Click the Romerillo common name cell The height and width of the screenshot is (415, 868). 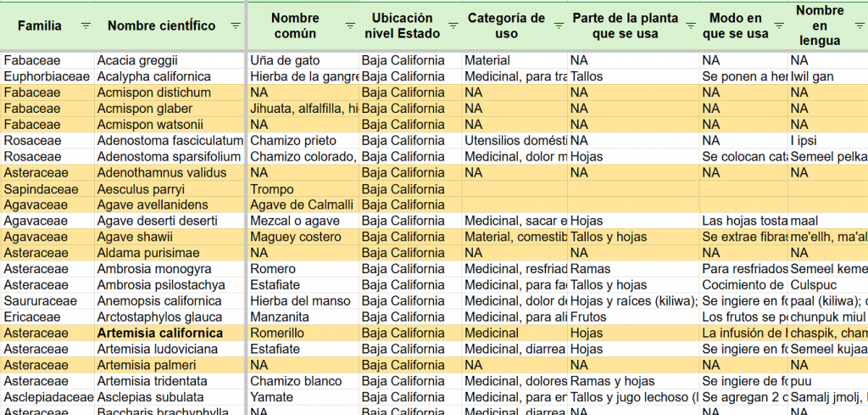coord(275,334)
